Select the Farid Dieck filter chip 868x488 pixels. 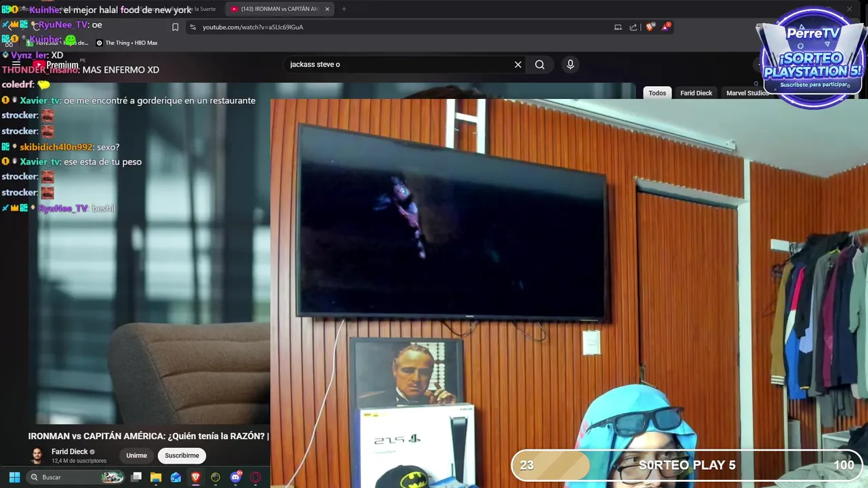click(x=696, y=93)
